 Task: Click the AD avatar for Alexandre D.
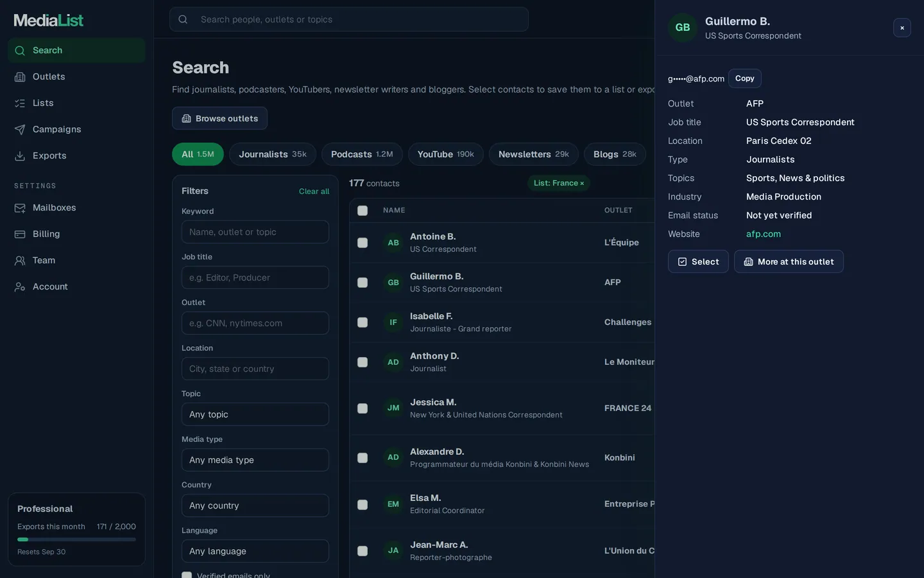(x=393, y=457)
